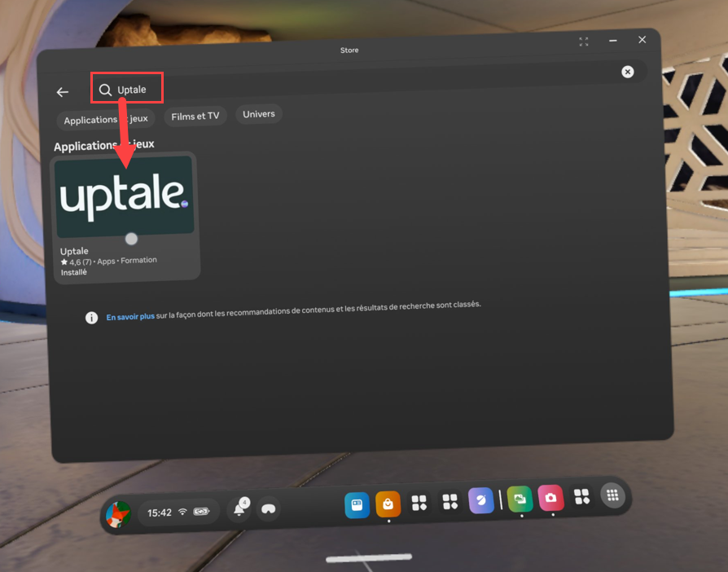Click the circled info icon

point(91,318)
